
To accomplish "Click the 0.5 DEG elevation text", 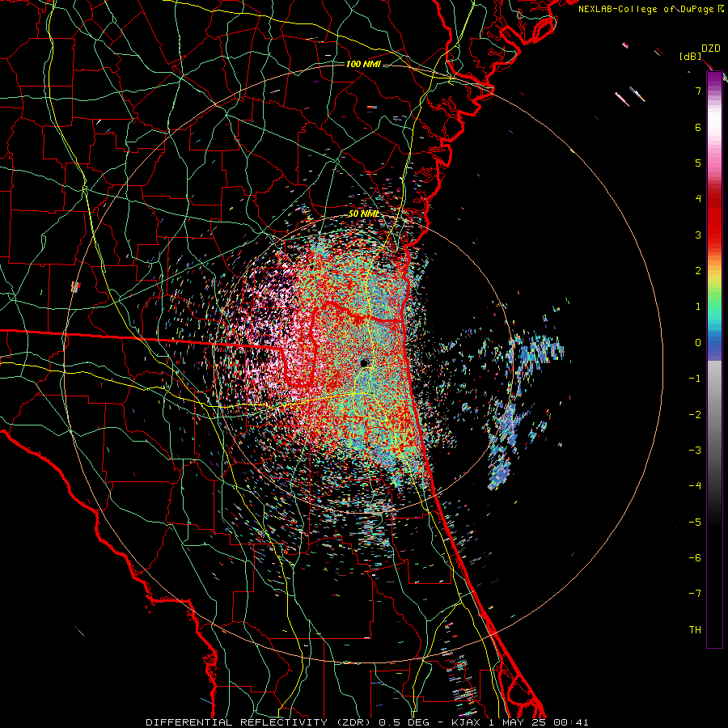I will pyautogui.click(x=404, y=722).
